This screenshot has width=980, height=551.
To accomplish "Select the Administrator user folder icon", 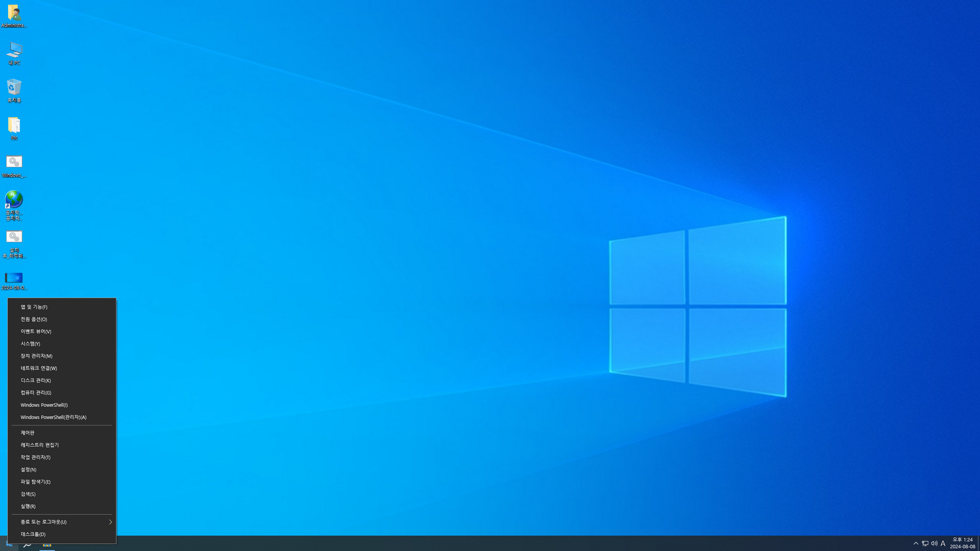I will (x=14, y=14).
